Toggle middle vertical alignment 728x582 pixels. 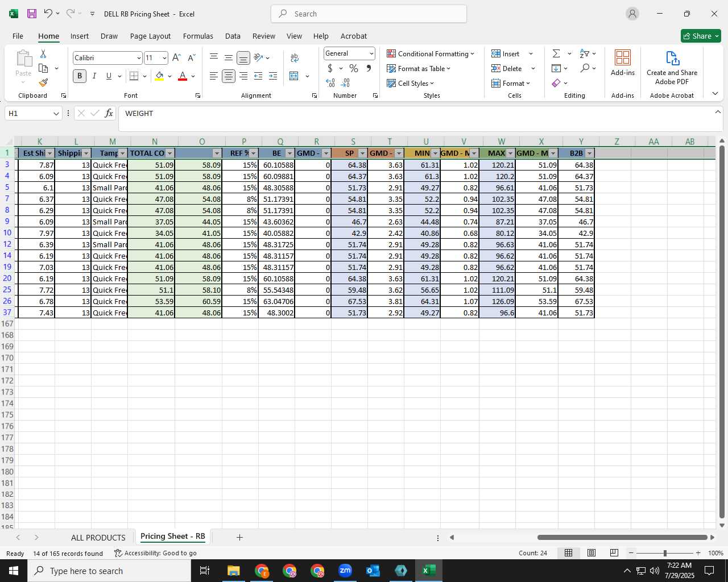pos(229,58)
